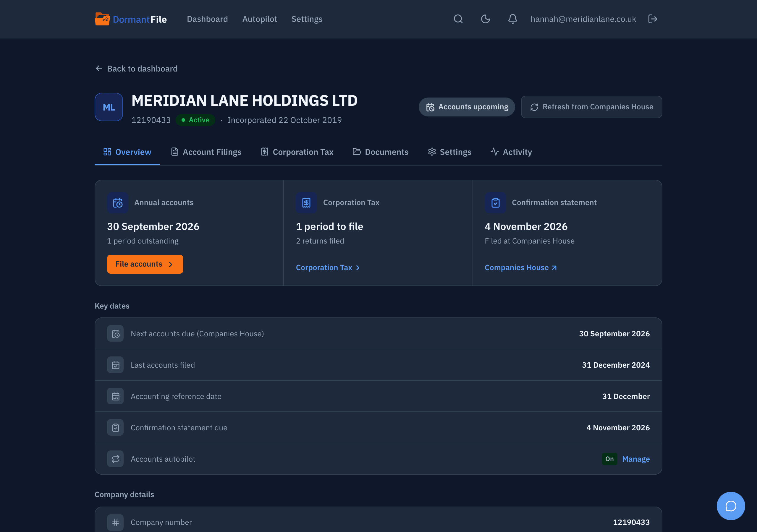This screenshot has width=757, height=532.
Task: Click the ML company avatar
Action: 109,107
